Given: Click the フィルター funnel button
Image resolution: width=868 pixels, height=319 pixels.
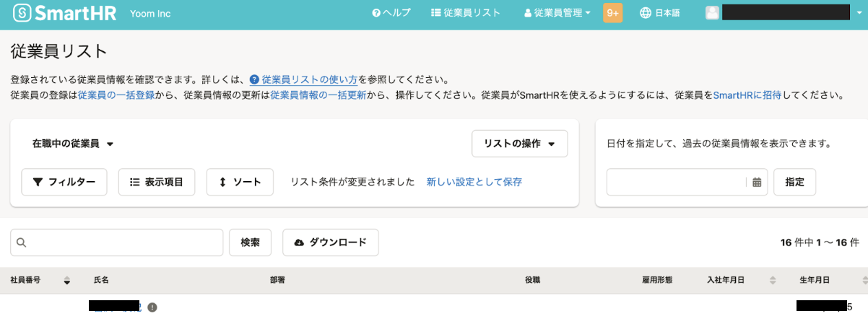Looking at the screenshot, I should tap(64, 182).
